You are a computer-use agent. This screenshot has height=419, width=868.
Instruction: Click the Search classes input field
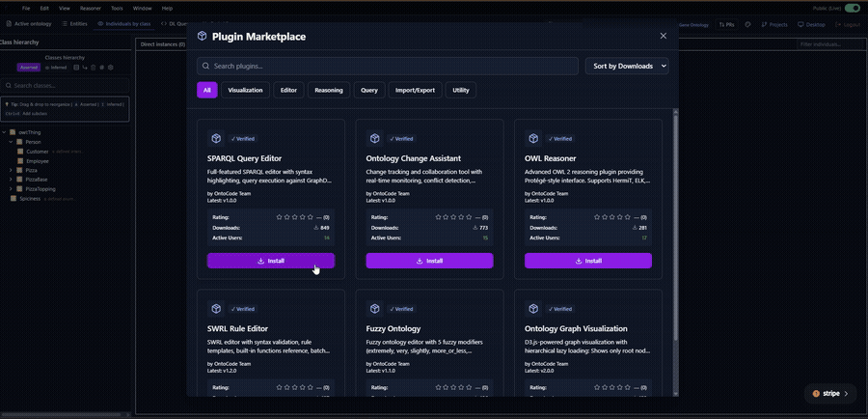pyautogui.click(x=65, y=86)
